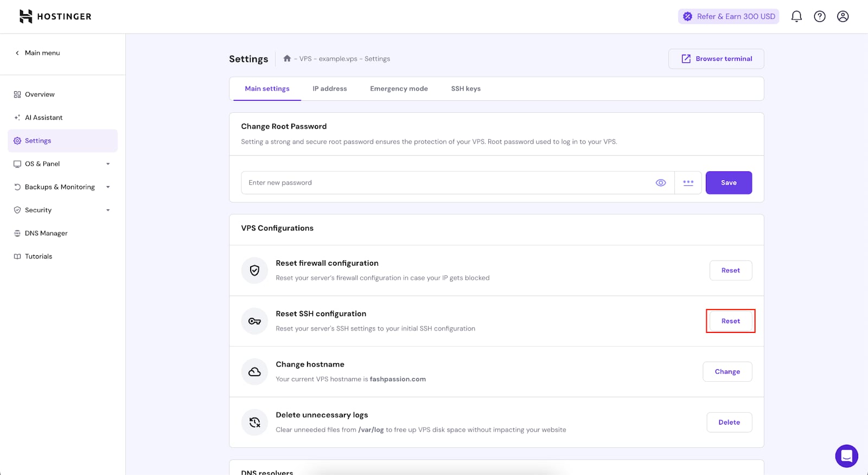Expand the OS & Panel menu
The width and height of the screenshot is (868, 475).
(x=62, y=164)
